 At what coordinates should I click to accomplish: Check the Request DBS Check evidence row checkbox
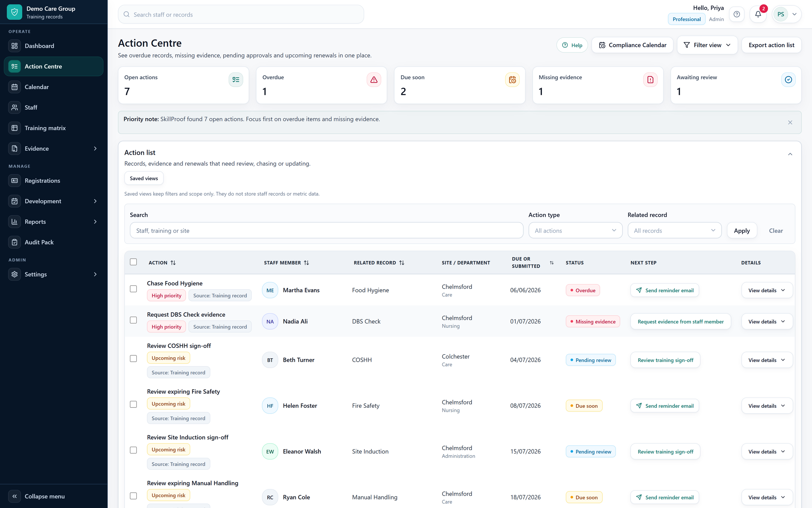tap(133, 320)
